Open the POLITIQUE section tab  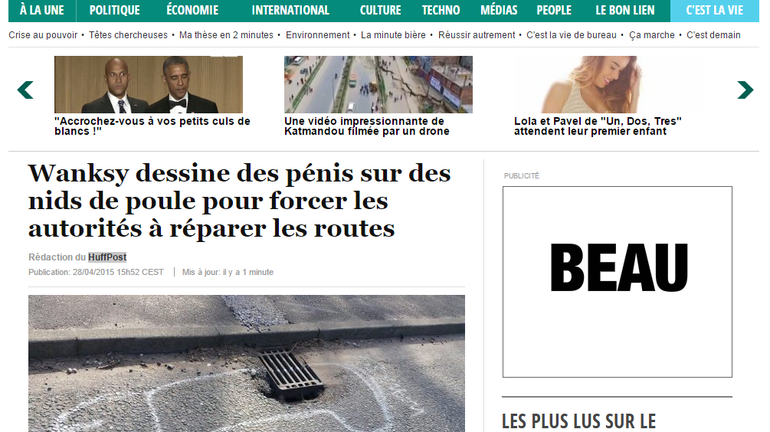(114, 10)
